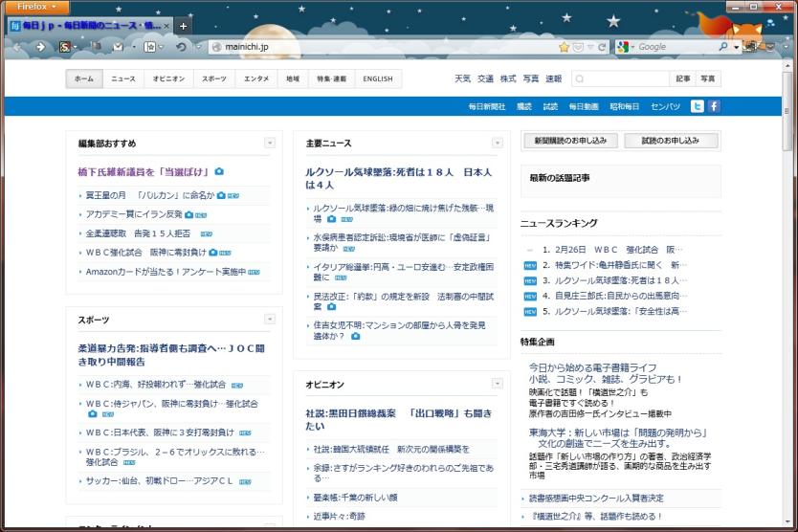798x532 pixels.
Task: Open dropdown beside the S extension icon
Action: point(75,47)
